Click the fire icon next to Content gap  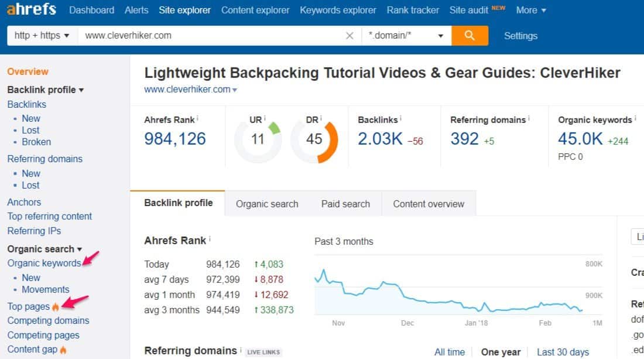(63, 350)
